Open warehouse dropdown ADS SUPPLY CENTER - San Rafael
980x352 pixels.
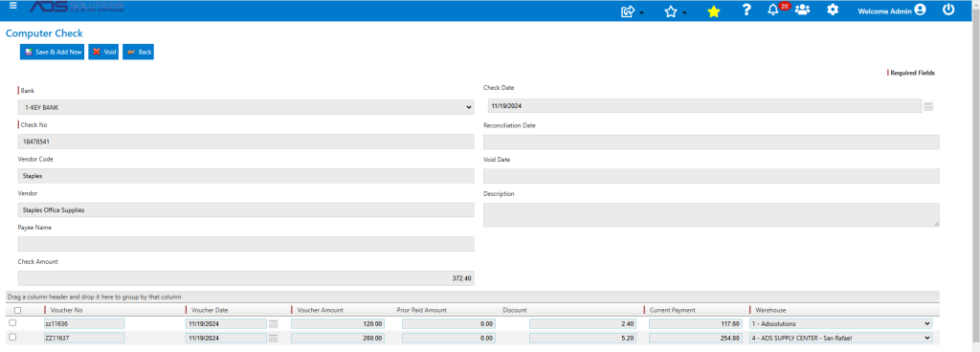(840, 339)
